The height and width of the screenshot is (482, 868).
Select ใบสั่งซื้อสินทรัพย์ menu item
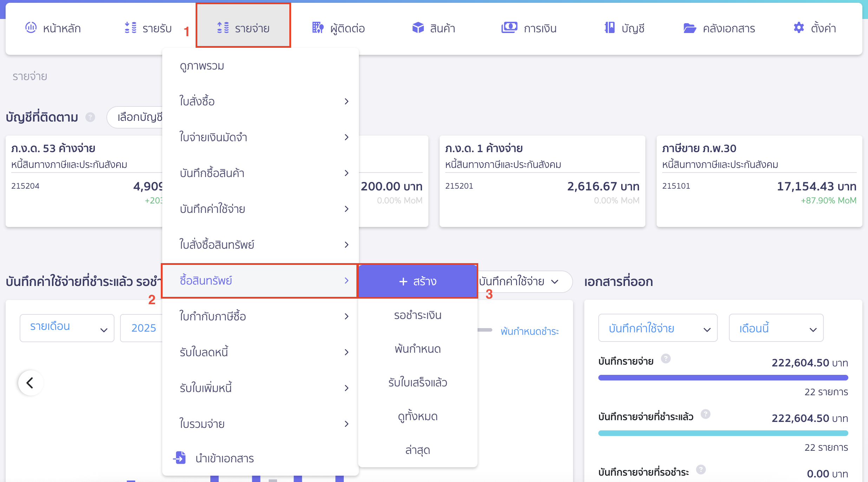(260, 245)
